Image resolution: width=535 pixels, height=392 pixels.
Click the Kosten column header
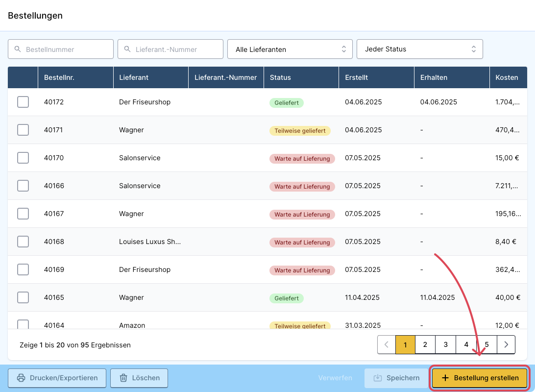(x=509, y=77)
